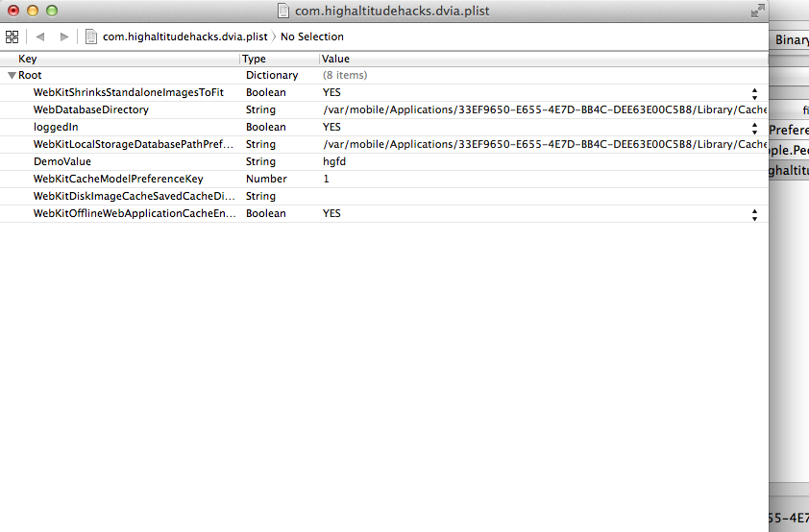Open loggedIn boolean value popup
The height and width of the screenshot is (532, 809).
[754, 127]
